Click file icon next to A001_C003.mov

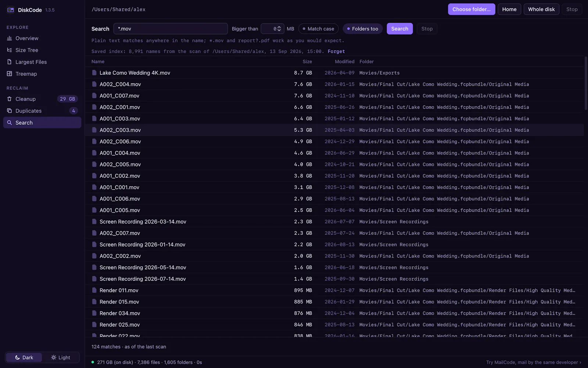[x=94, y=118]
